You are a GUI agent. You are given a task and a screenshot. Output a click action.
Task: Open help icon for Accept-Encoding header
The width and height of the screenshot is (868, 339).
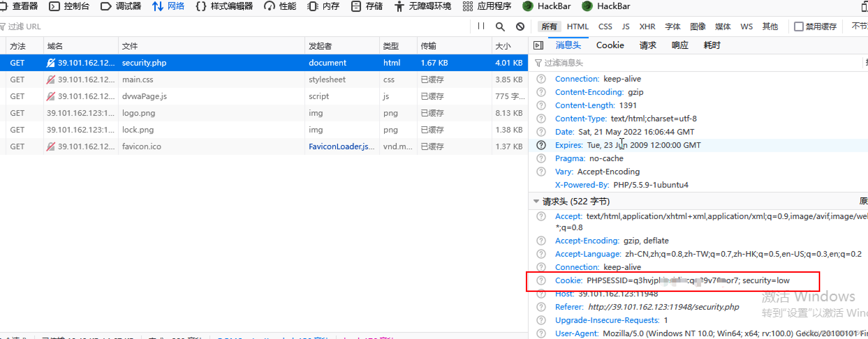pyautogui.click(x=541, y=241)
